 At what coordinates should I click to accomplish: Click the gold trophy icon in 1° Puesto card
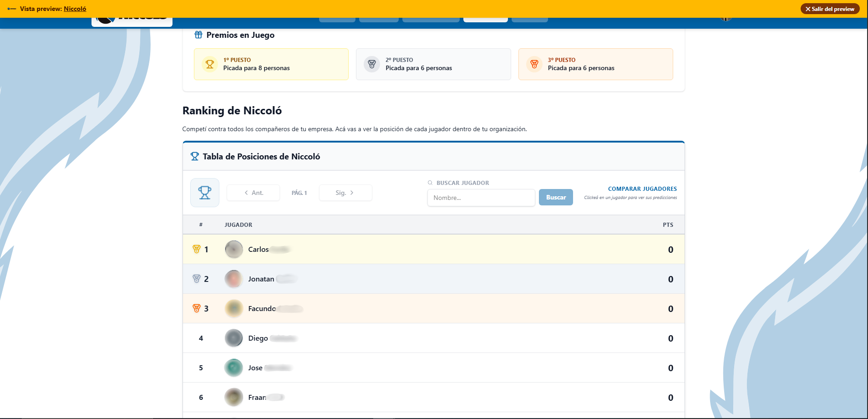coord(210,64)
